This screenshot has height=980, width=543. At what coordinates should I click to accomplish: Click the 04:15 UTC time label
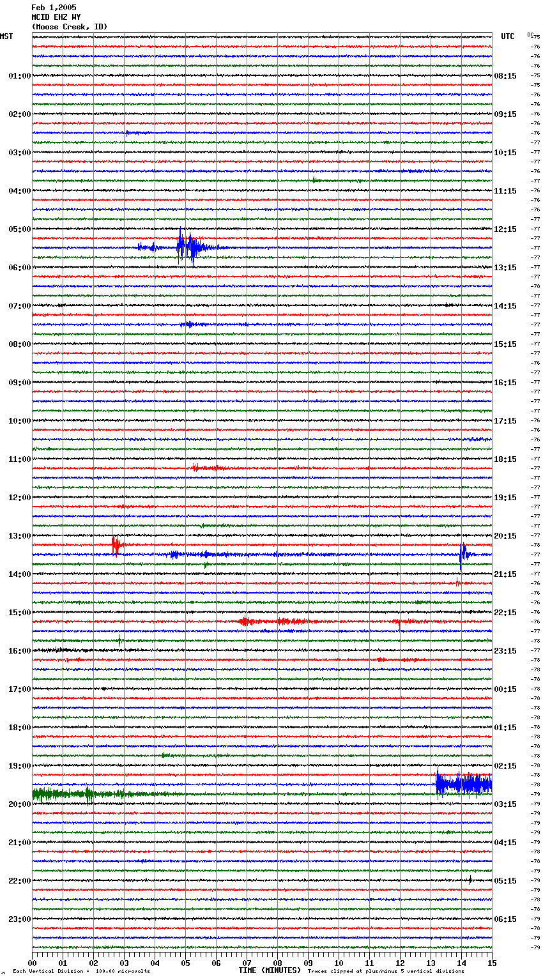click(505, 843)
